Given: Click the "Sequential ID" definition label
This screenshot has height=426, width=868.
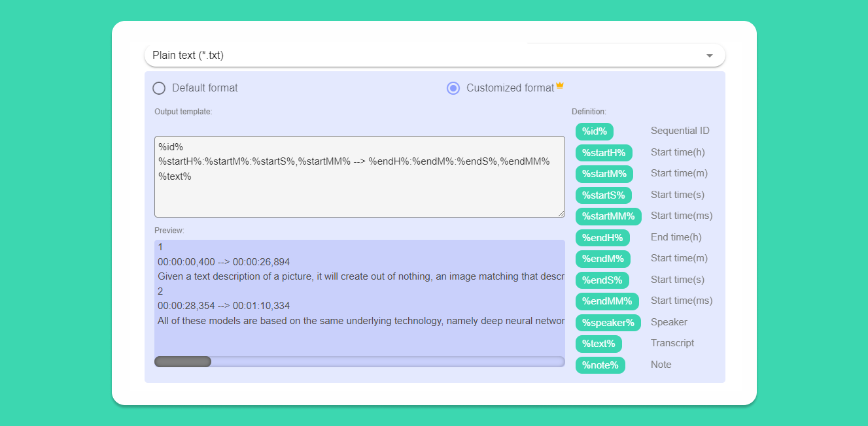Looking at the screenshot, I should coord(680,131).
